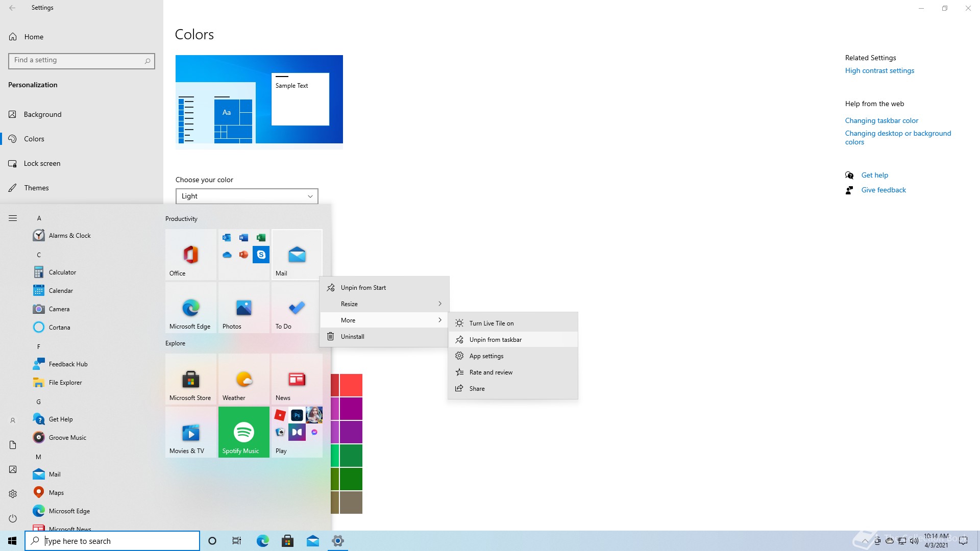
Task: Open Mail from the taskbar
Action: click(x=312, y=541)
